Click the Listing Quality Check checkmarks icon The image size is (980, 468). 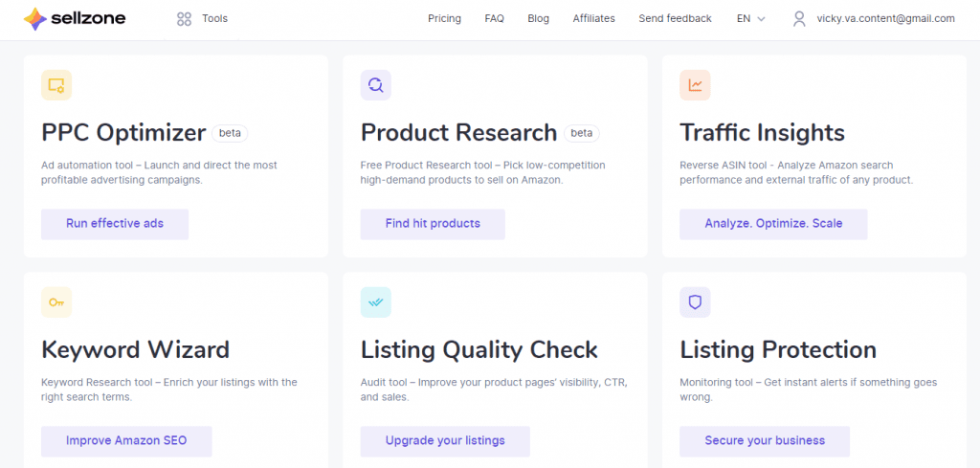click(x=375, y=302)
